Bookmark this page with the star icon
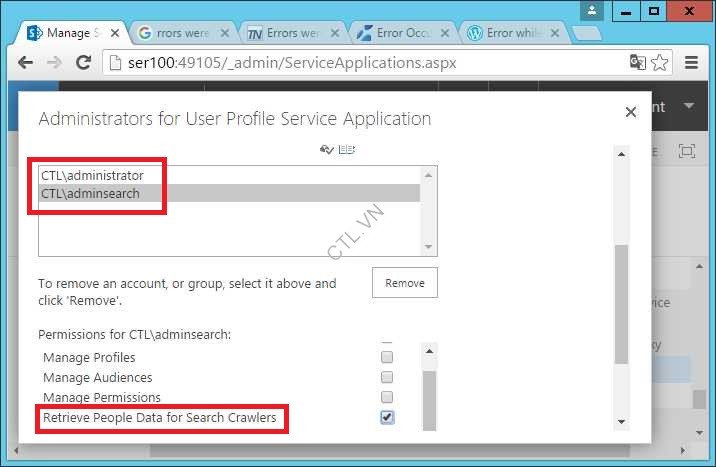The image size is (716, 467). pos(660,62)
